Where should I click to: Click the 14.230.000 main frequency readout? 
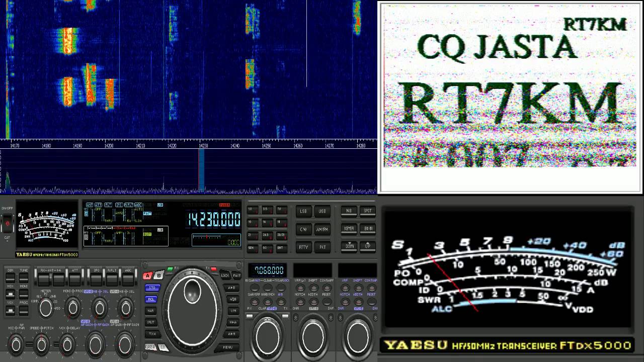(214, 220)
